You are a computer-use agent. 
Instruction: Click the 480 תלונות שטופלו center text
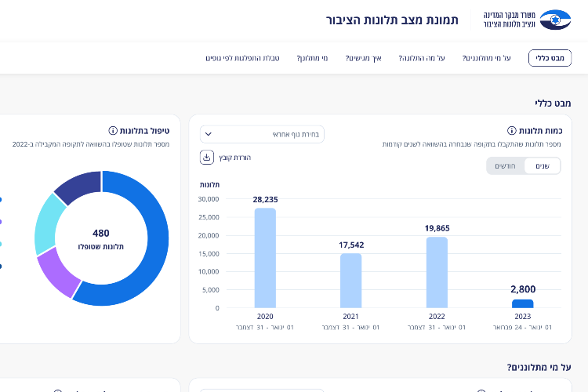(101, 239)
